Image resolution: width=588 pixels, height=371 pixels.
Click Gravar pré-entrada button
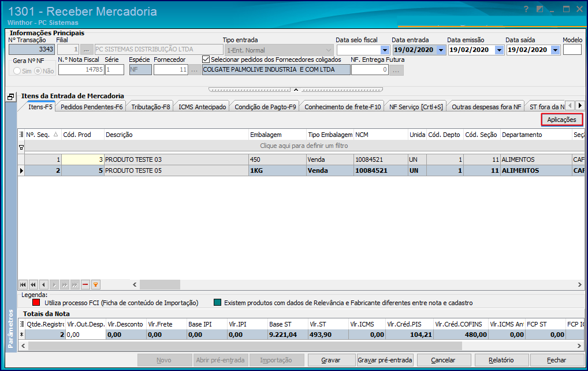(x=385, y=360)
